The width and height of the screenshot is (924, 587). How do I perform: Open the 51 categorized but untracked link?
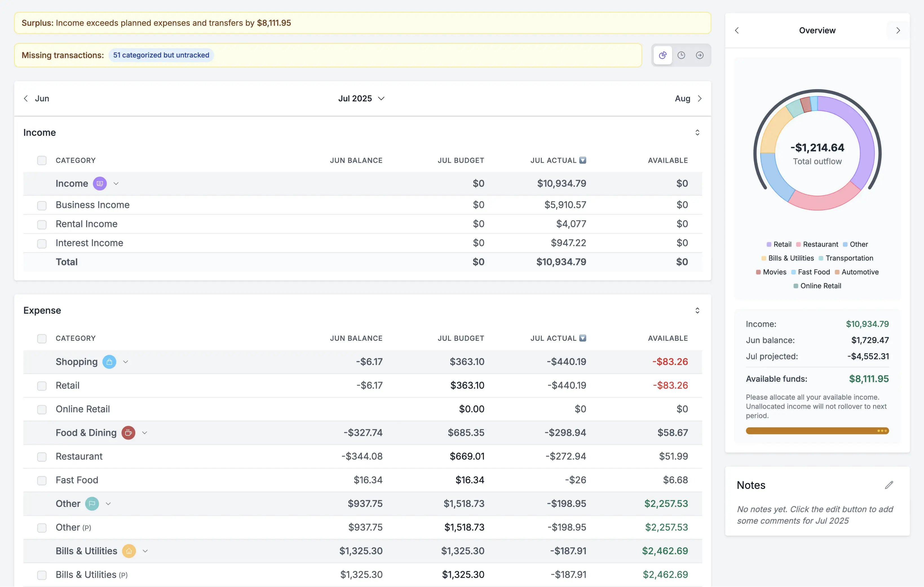161,55
